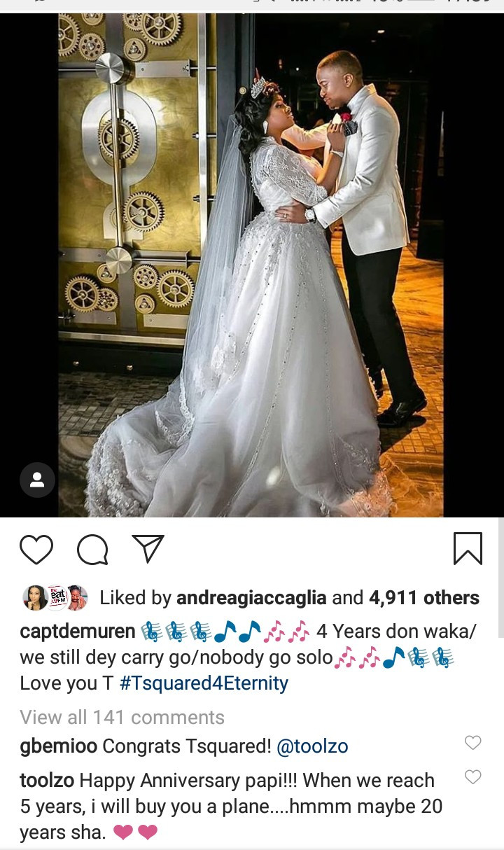
Task: Click the scrollbar on right edge
Action: pos(500,578)
